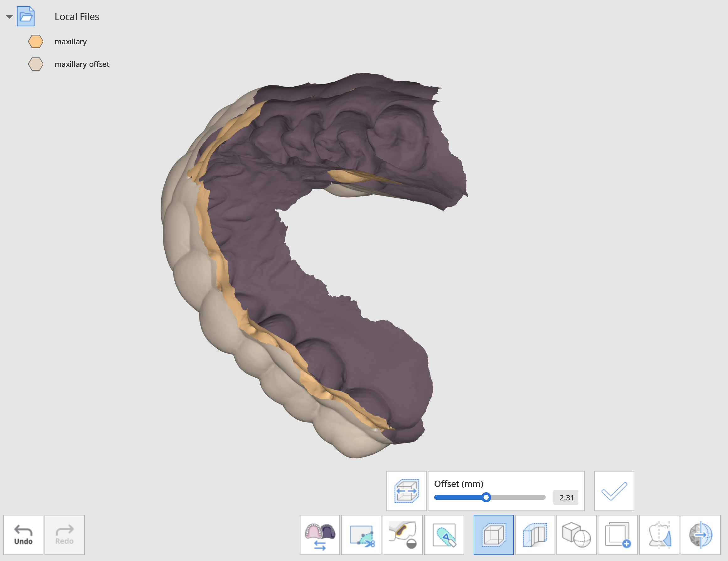Confirm the offset with the checkmark button
The height and width of the screenshot is (561, 728).
click(x=614, y=491)
